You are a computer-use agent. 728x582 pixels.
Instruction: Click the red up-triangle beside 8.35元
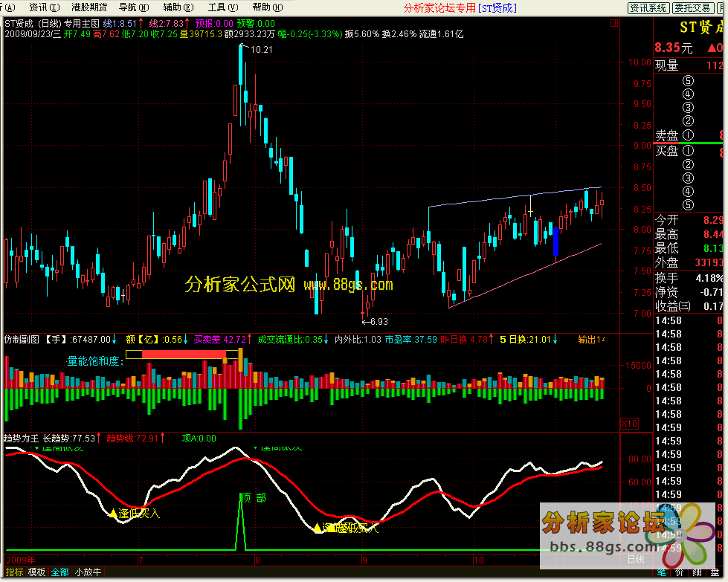coord(712,48)
